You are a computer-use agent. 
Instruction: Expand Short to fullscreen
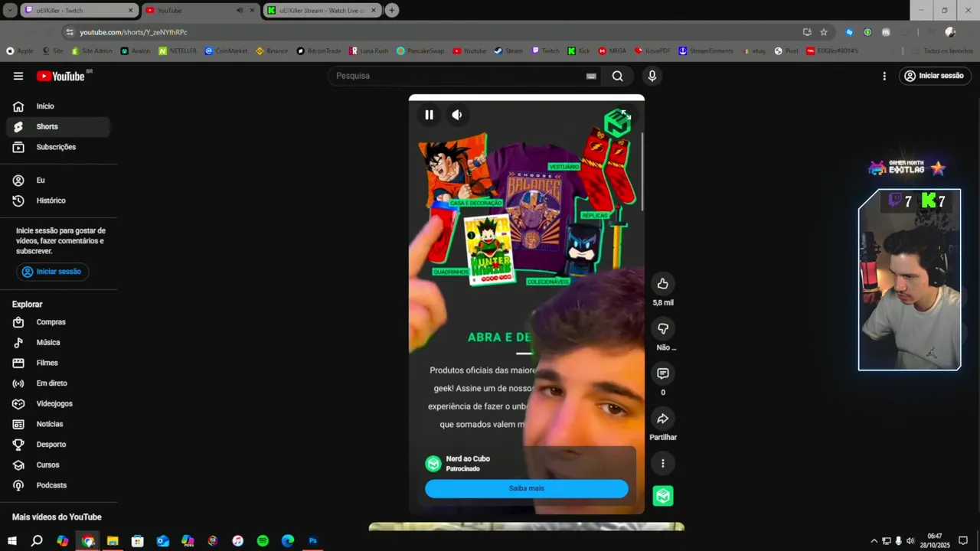[625, 115]
